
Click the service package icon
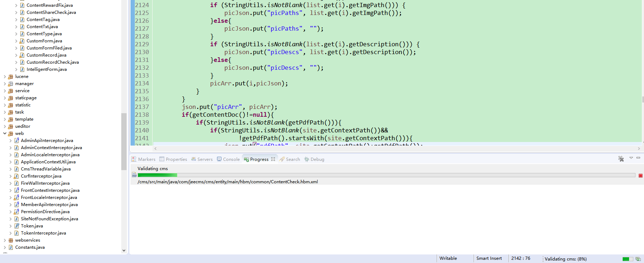[11, 91]
